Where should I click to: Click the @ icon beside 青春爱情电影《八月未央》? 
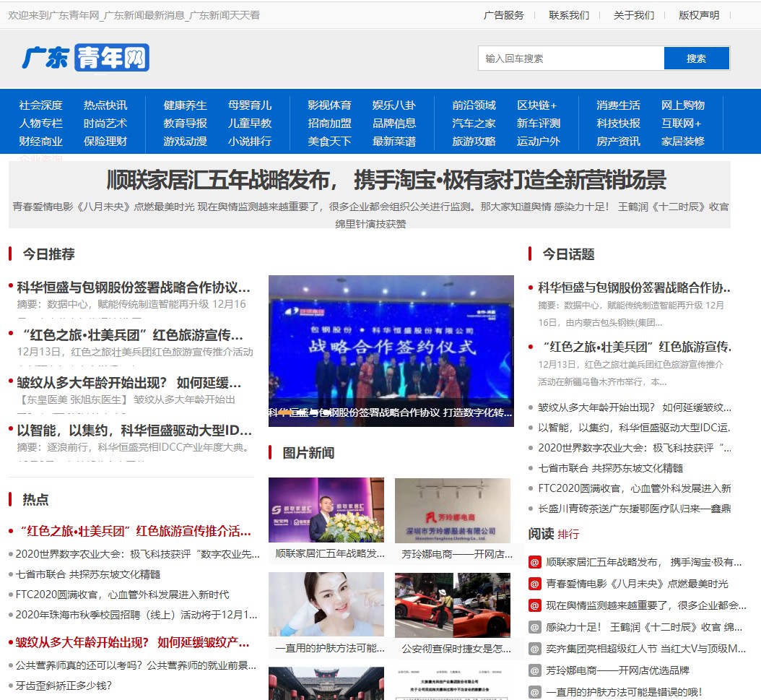[535, 584]
